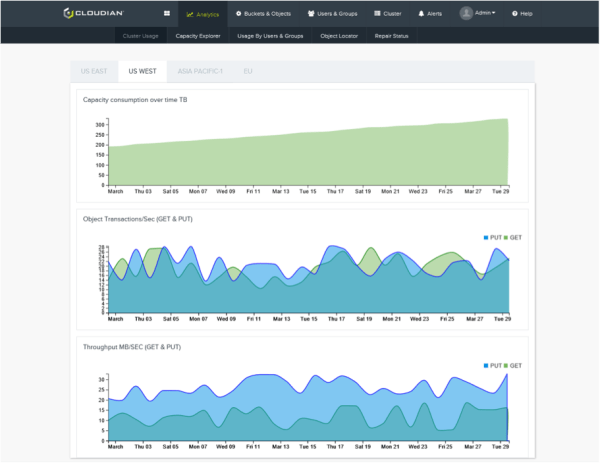600x463 pixels.
Task: Select the EU region tab
Action: pyautogui.click(x=247, y=72)
